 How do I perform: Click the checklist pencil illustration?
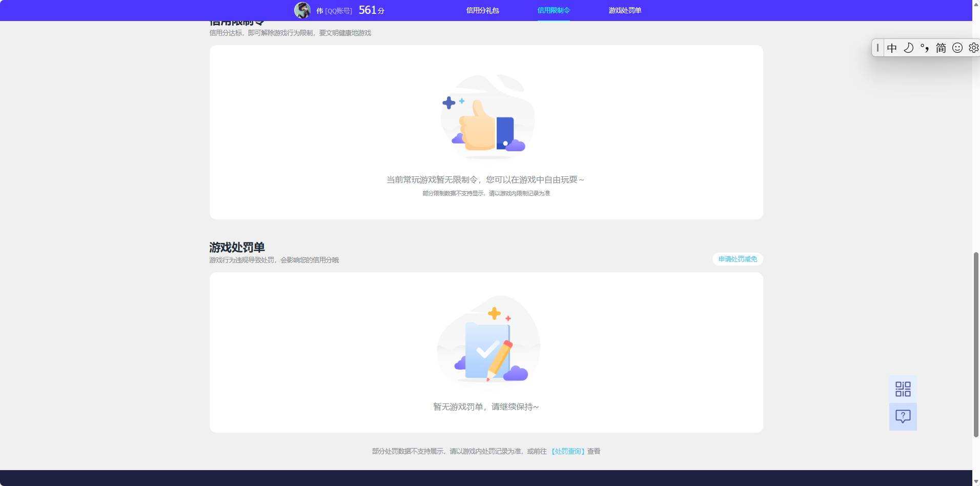click(x=488, y=339)
